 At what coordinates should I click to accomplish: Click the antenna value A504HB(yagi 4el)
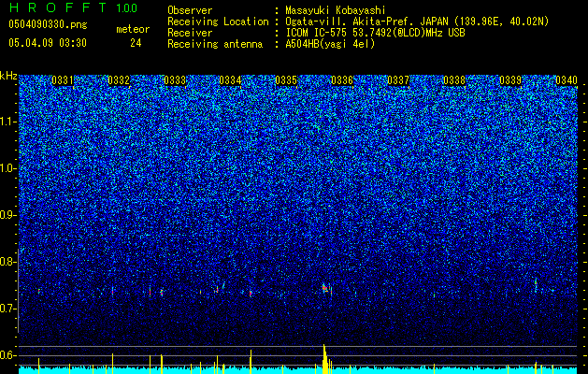coord(330,44)
